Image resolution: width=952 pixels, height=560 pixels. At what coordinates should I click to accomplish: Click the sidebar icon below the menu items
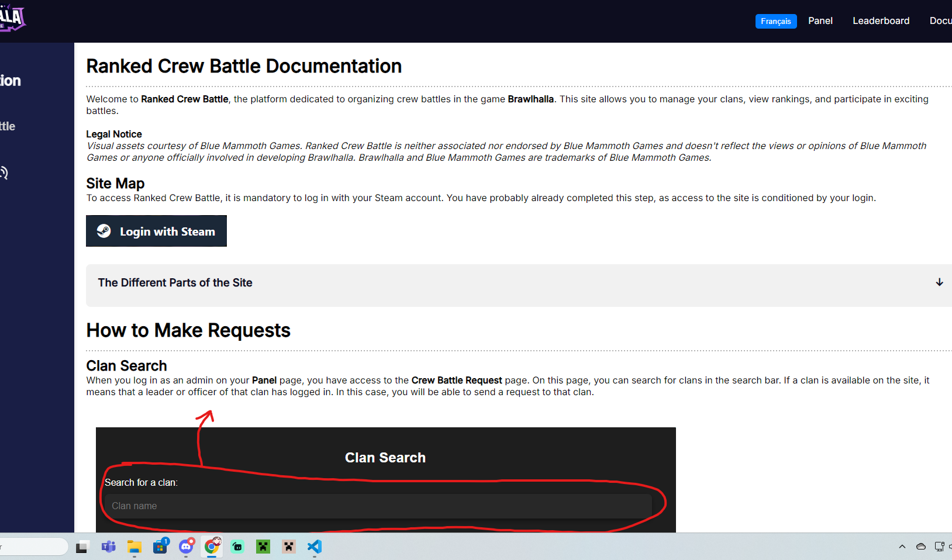click(x=4, y=172)
